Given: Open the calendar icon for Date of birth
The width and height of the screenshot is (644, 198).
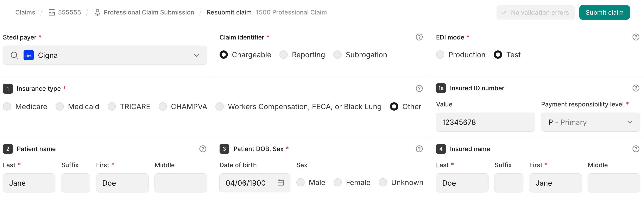Looking at the screenshot, I should pyautogui.click(x=281, y=183).
